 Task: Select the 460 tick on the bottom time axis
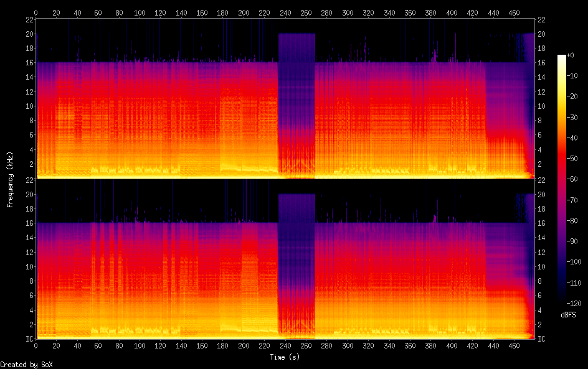pos(514,345)
